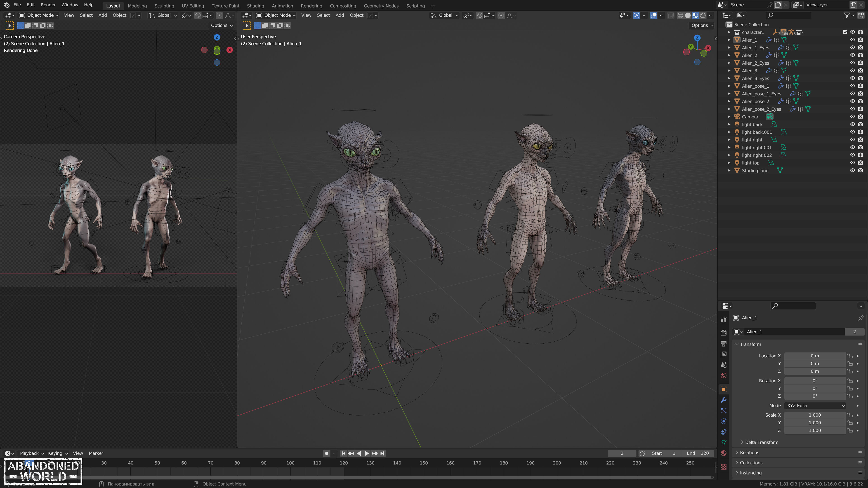
Task: Click the End frame field
Action: click(698, 453)
